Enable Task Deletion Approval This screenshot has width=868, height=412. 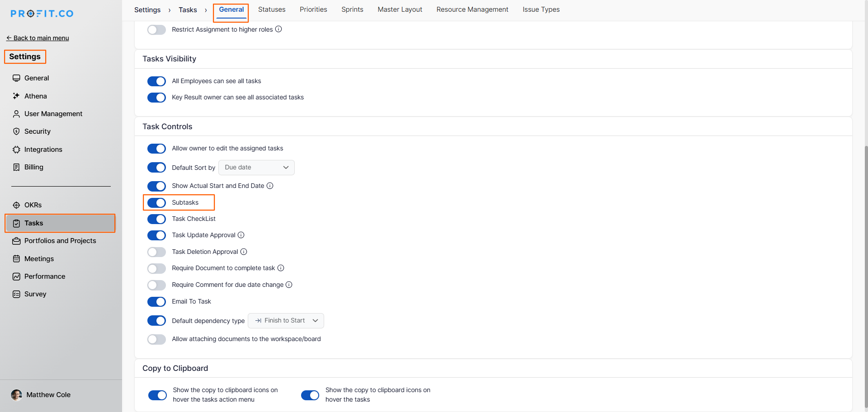[156, 252]
